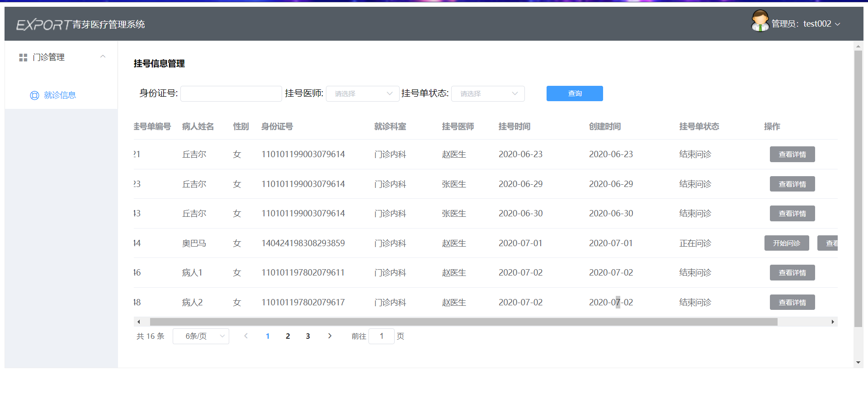Click the 门诊管理 grid icon

[x=23, y=57]
